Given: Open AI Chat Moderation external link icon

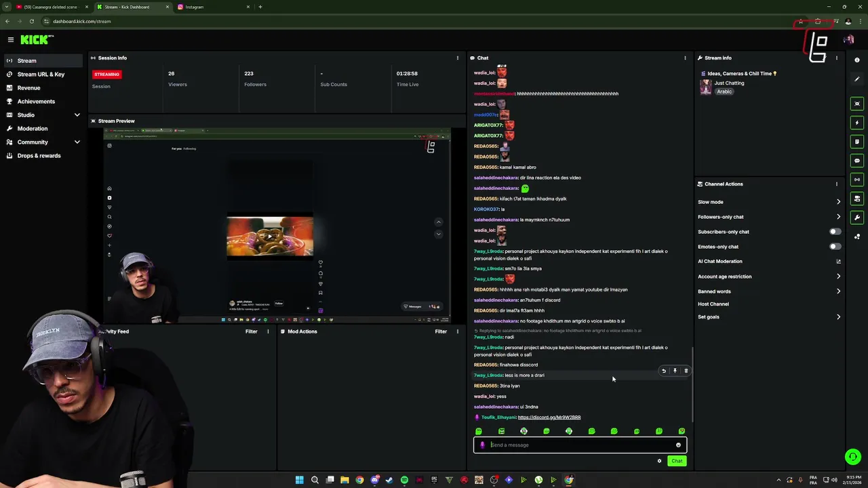Looking at the screenshot, I should click(x=838, y=262).
